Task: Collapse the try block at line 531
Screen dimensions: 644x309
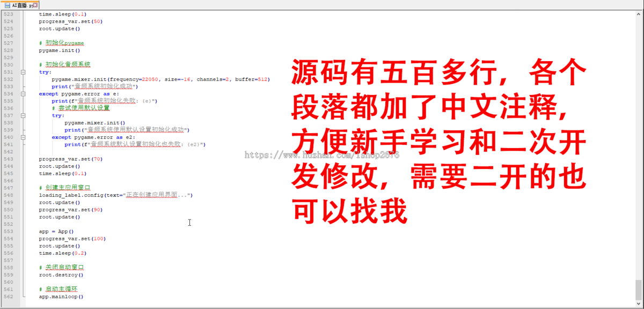Action: pyautogui.click(x=23, y=72)
